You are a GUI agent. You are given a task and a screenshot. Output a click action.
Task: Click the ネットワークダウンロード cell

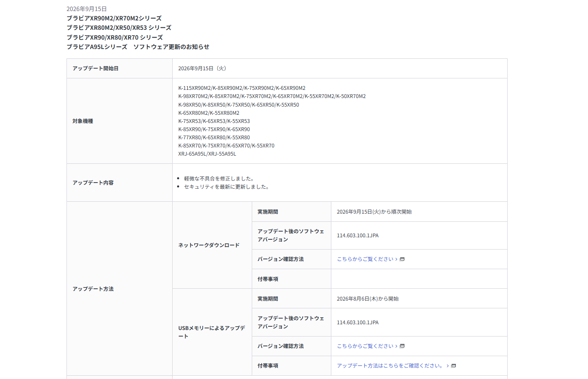[x=212, y=245]
